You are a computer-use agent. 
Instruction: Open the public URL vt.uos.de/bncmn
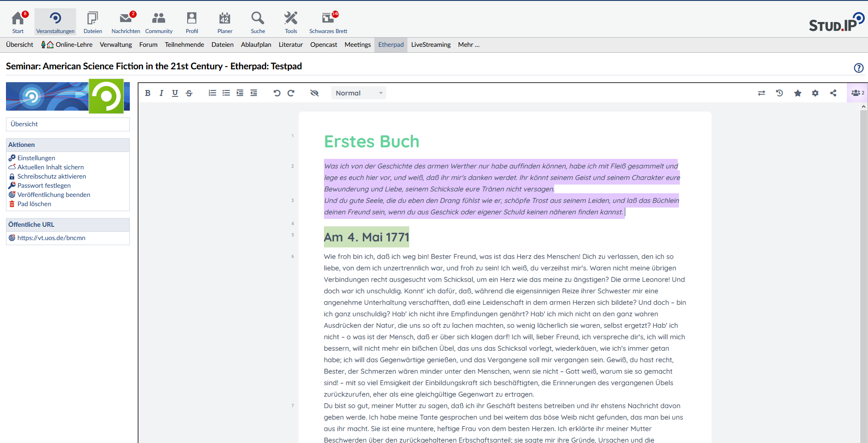click(x=51, y=238)
